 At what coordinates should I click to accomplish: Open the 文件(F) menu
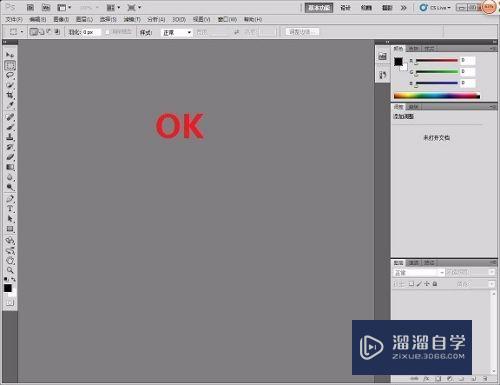[x=14, y=20]
